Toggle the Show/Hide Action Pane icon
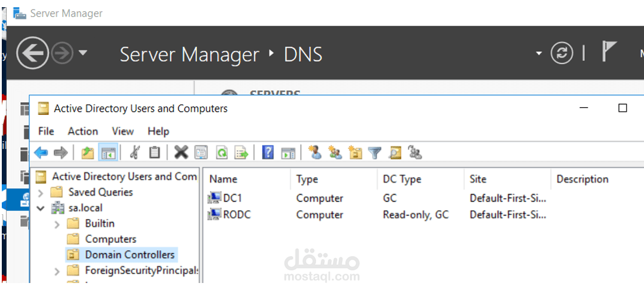 click(x=288, y=153)
